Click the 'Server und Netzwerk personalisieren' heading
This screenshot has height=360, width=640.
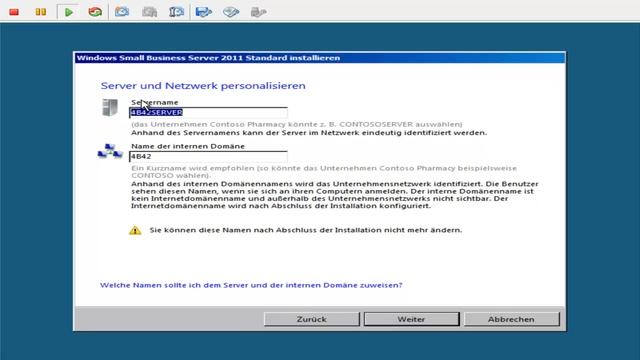(203, 86)
